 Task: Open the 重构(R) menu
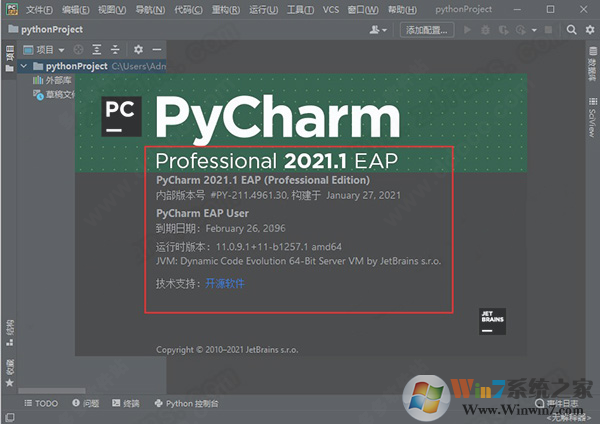pos(226,10)
